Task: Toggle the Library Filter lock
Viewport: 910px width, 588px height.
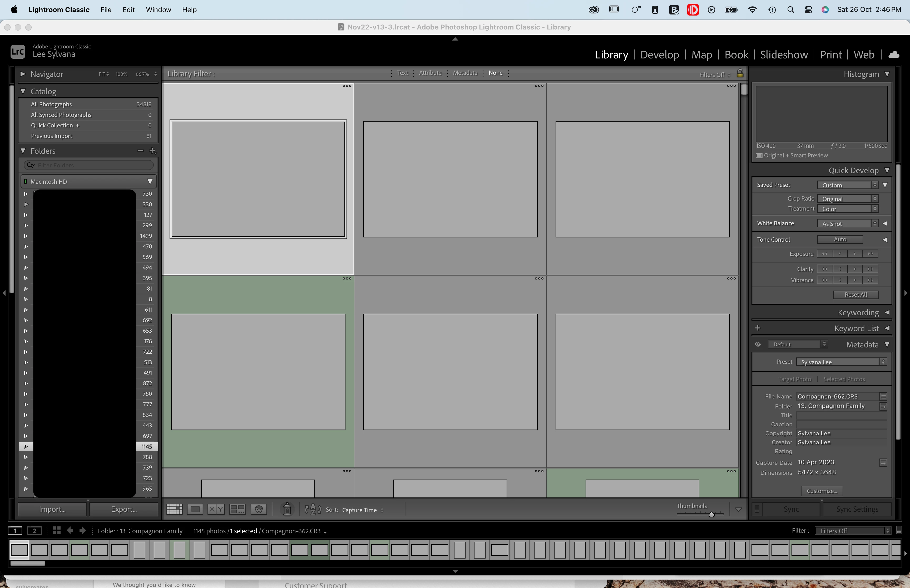Action: [x=740, y=73]
